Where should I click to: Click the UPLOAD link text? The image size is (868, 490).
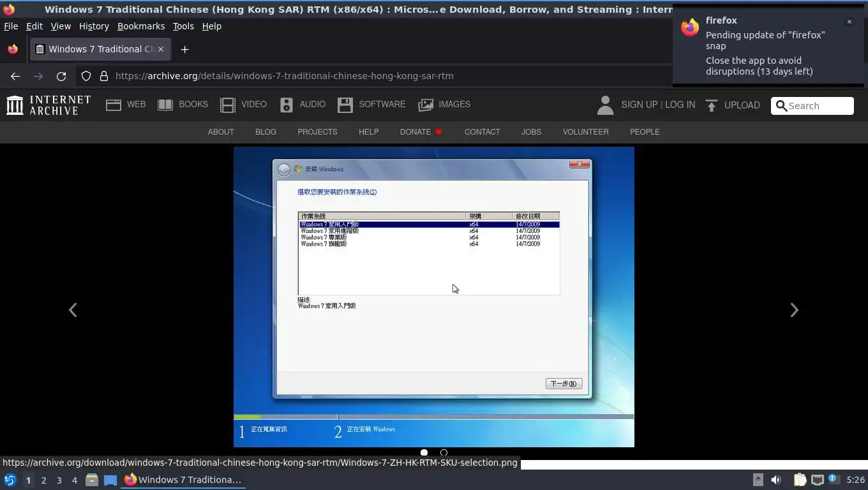[742, 105]
